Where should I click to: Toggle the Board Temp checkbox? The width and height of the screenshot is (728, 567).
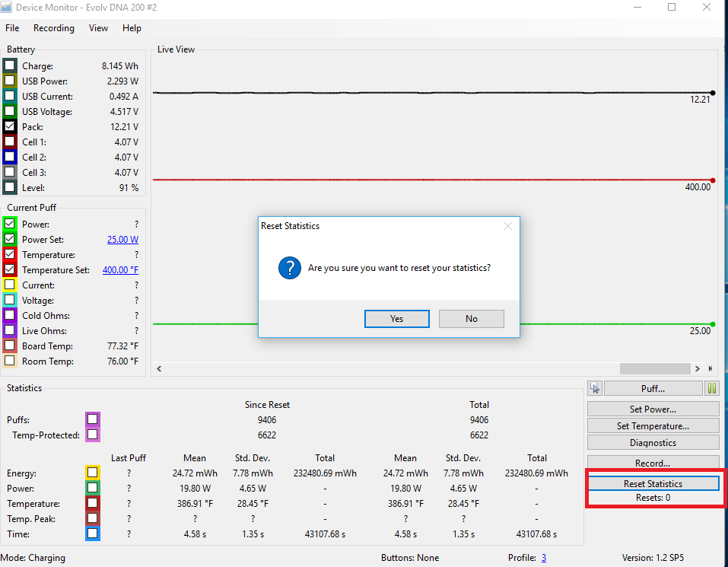[10, 346]
